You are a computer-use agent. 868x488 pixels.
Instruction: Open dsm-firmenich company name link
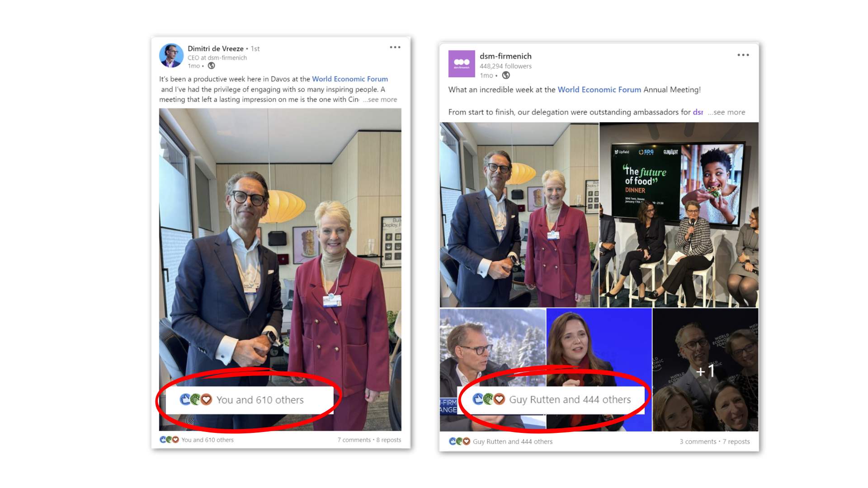click(x=505, y=56)
